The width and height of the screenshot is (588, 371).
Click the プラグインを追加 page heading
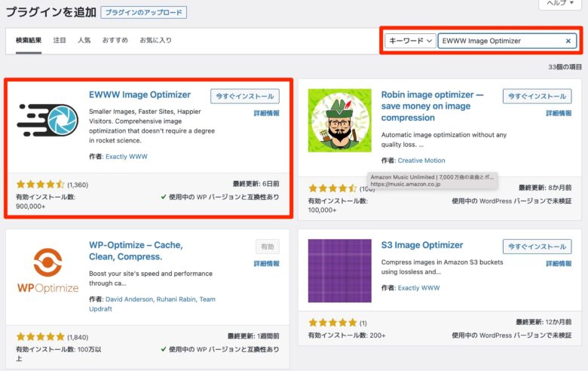click(51, 12)
